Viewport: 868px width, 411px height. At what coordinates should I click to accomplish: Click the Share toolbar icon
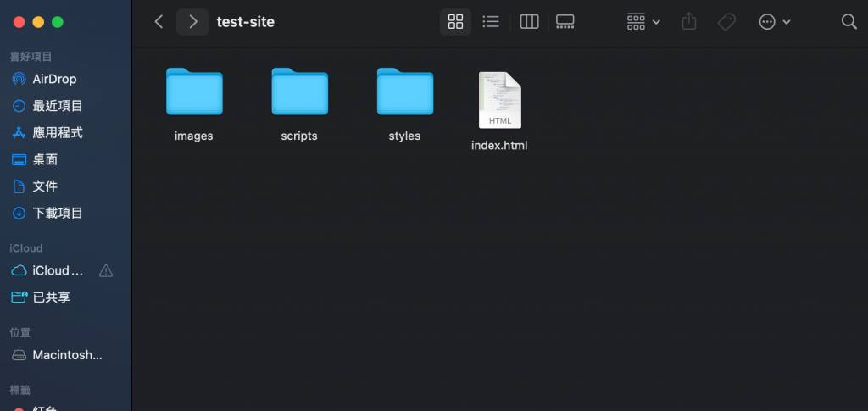point(688,21)
